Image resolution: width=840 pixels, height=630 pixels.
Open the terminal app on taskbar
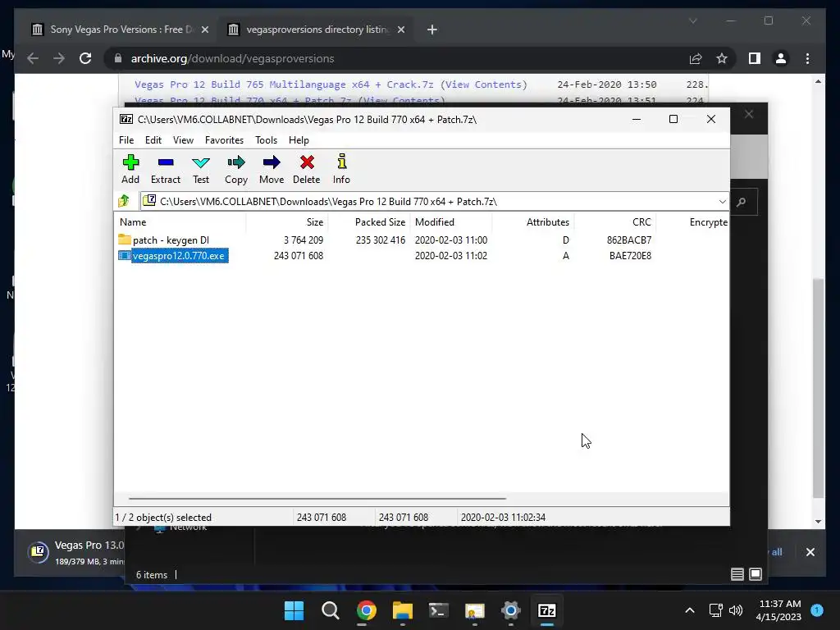point(438,610)
